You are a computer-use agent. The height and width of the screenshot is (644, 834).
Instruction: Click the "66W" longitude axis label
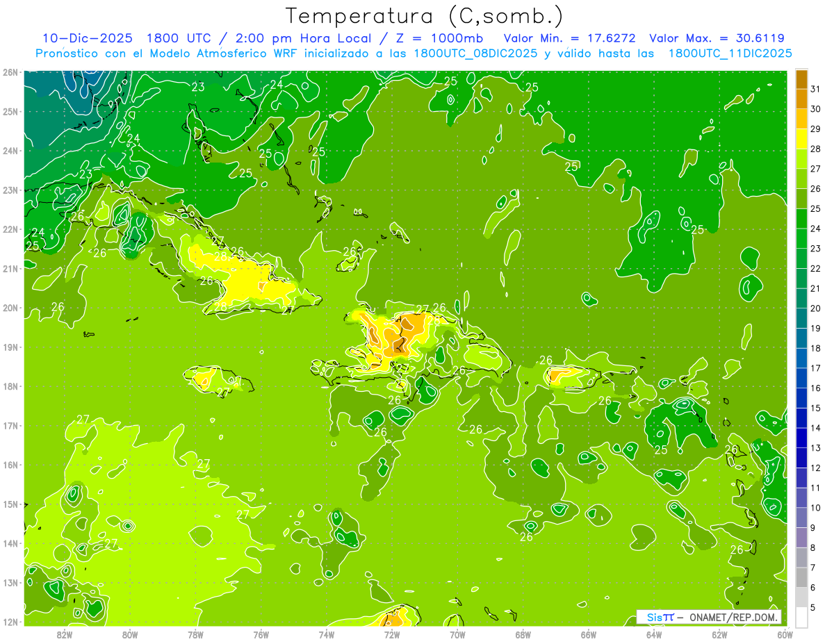589,634
